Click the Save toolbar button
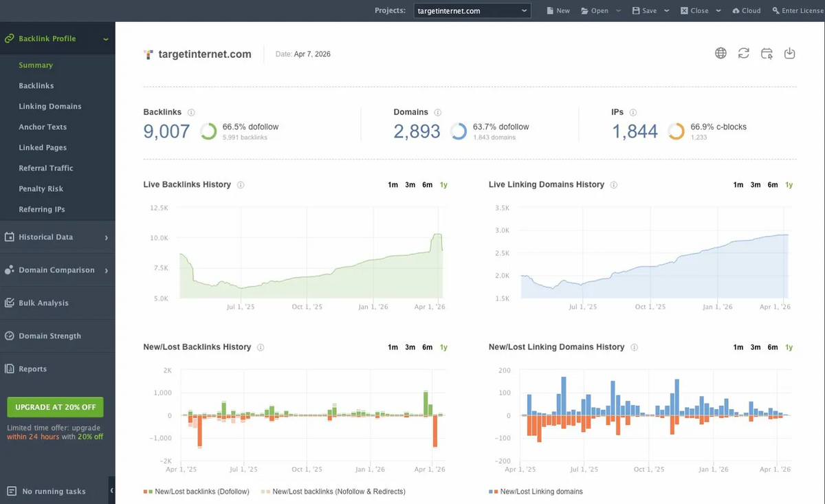825x504 pixels. [644, 11]
